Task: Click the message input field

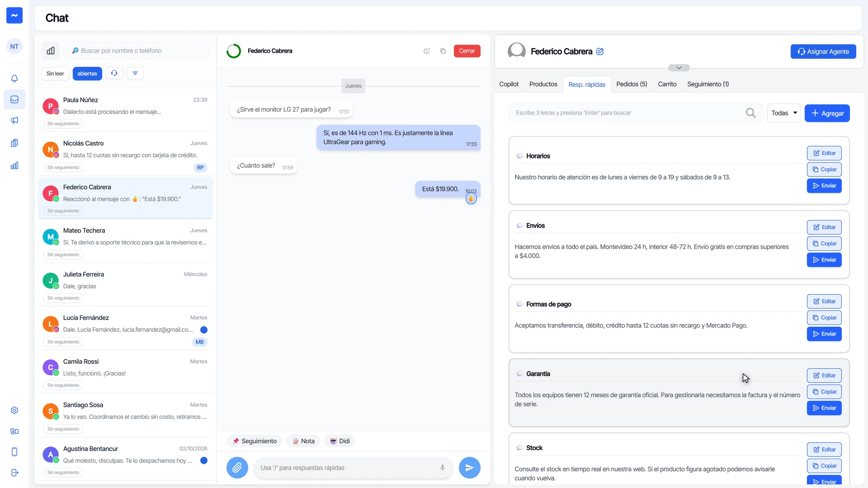Action: (353, 468)
